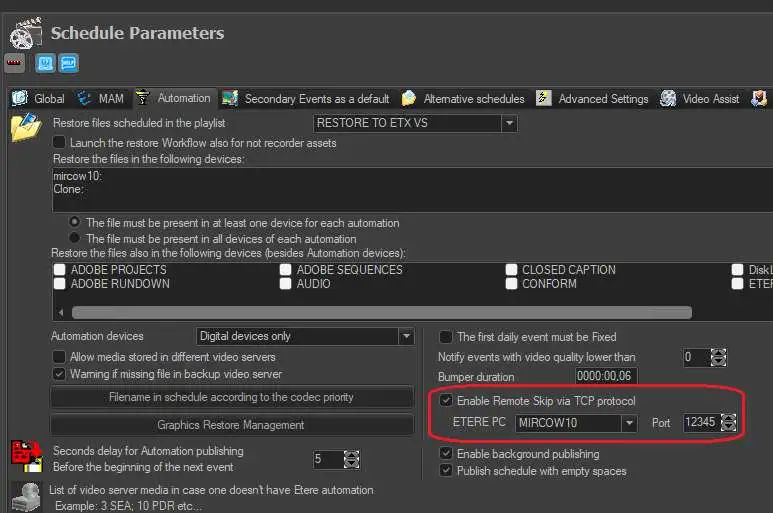Open the ETERE PC MIRCOW10 dropdown
The height and width of the screenshot is (513, 773).
629,423
